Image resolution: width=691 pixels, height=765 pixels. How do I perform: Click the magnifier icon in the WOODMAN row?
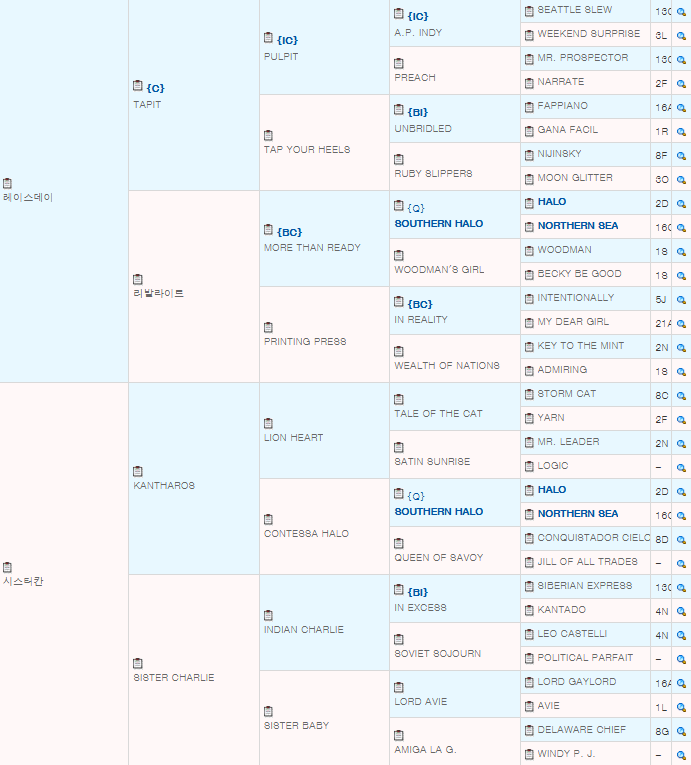681,252
